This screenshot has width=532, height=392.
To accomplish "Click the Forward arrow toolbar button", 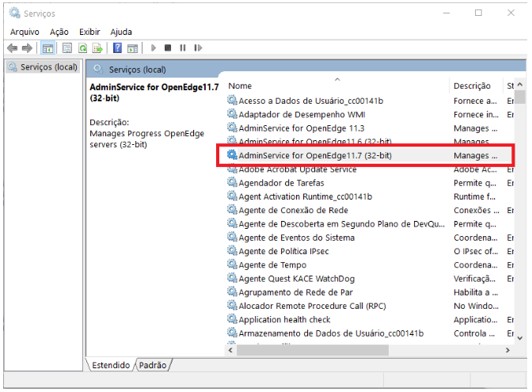I will [x=27, y=48].
